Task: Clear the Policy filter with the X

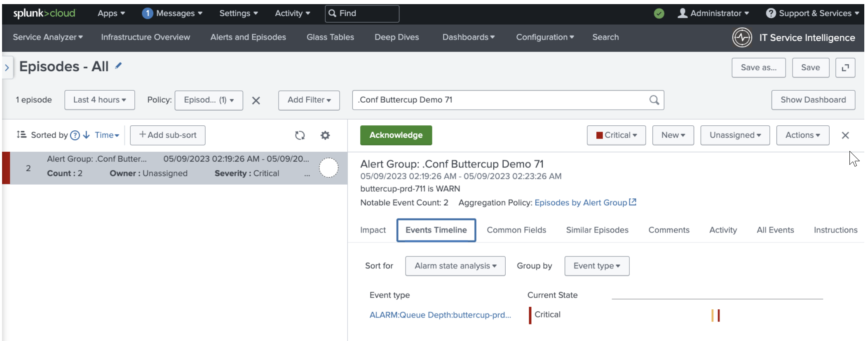Action: [256, 101]
